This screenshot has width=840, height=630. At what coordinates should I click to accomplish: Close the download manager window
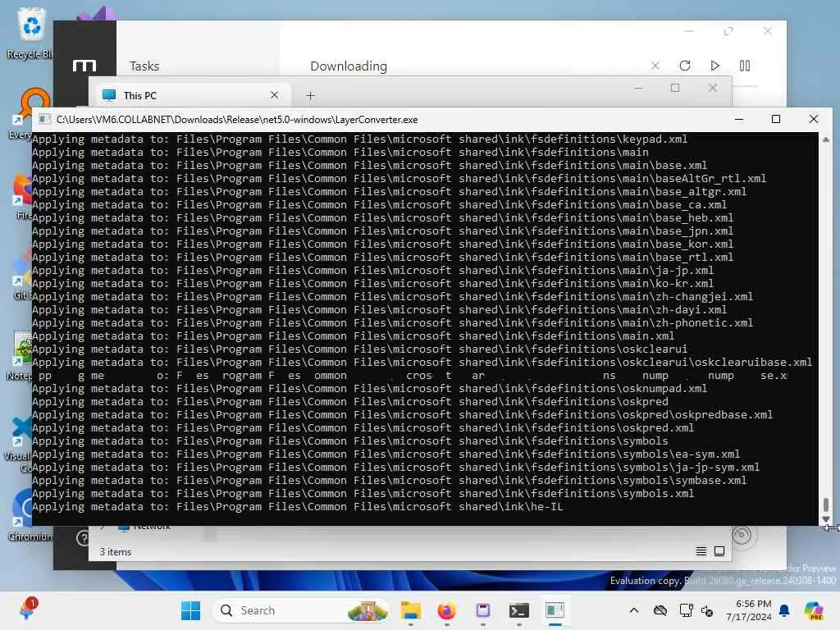768,31
